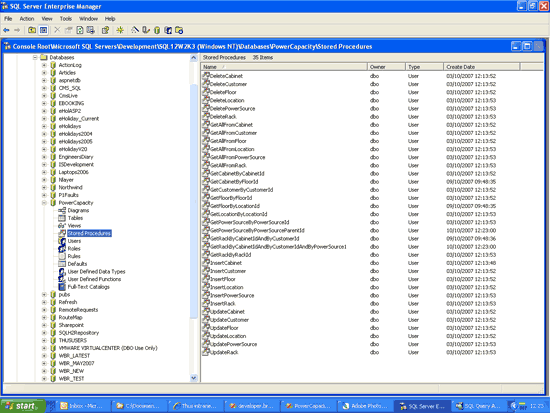Select the InsertPowerSource procedure row

tap(232, 295)
